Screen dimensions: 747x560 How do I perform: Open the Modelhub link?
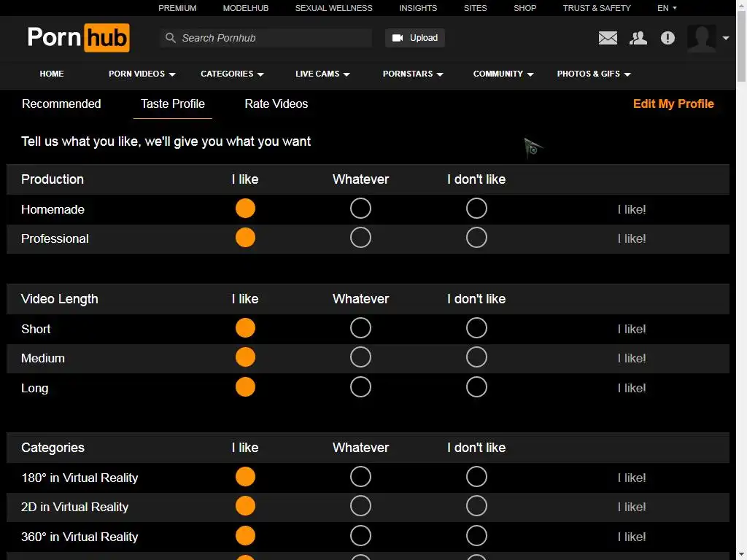pyautogui.click(x=246, y=8)
